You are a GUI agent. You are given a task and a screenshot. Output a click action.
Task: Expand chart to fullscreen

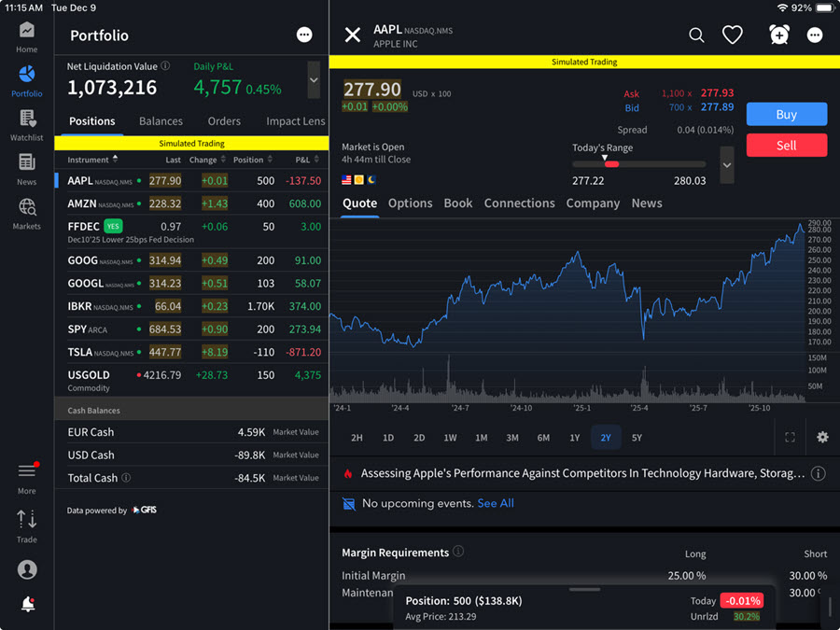pyautogui.click(x=790, y=438)
